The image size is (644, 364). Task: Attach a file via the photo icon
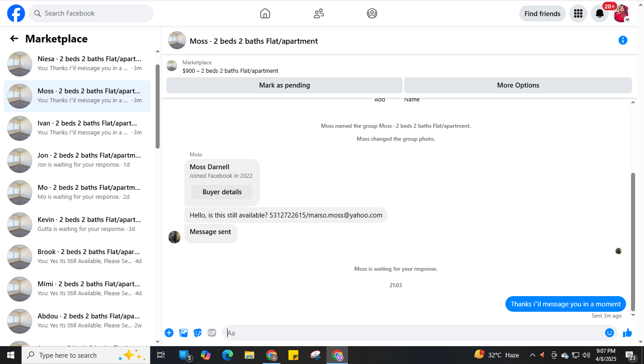pos(183,333)
